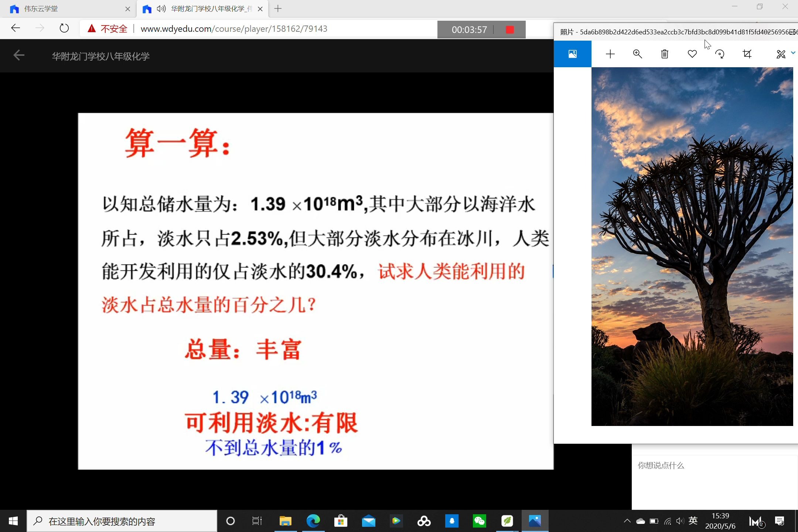Viewport: 798px width, 532px height.
Task: Toggle the favorite/heart icon
Action: [692, 54]
